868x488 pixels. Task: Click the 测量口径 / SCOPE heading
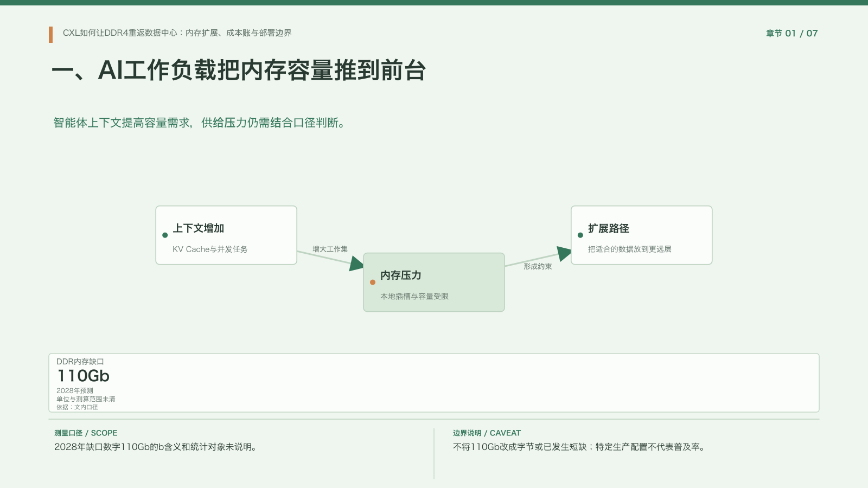tap(86, 433)
